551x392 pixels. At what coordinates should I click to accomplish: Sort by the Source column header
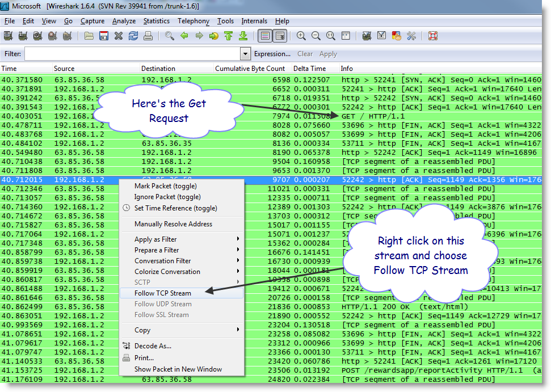click(96, 69)
